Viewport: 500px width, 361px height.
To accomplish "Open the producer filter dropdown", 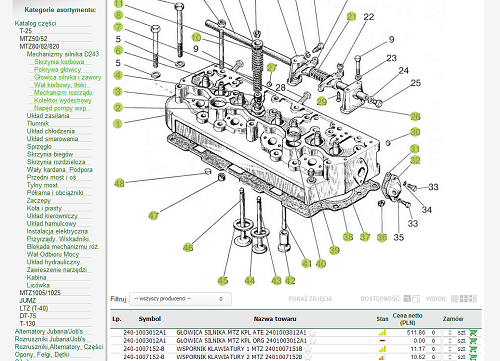I will pyautogui.click(x=180, y=299).
